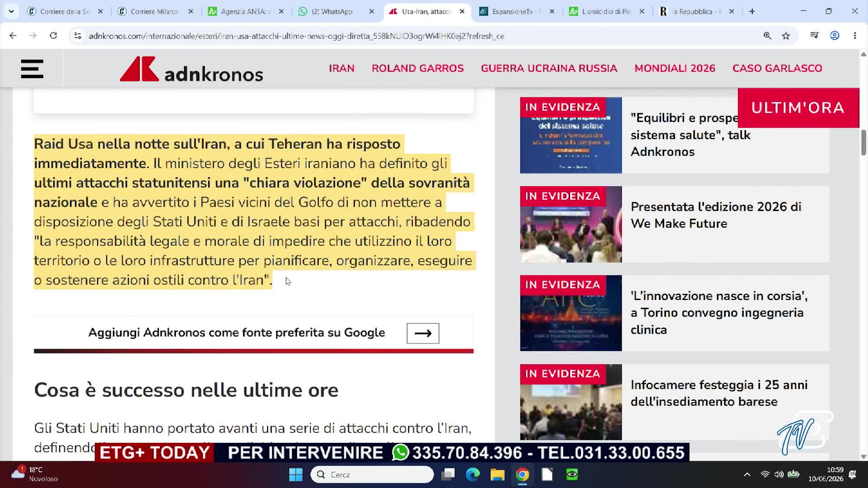Open the weather widget showing 18°C
This screenshot has height=488, width=868.
point(35,474)
